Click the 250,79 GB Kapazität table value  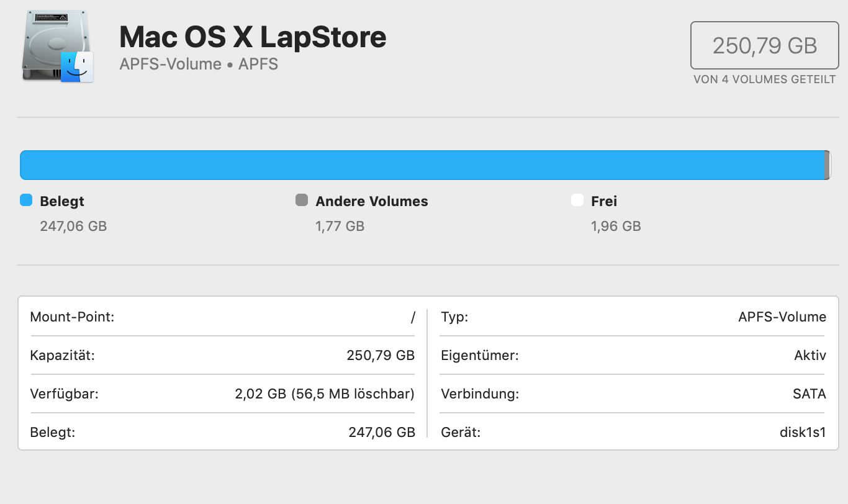381,356
